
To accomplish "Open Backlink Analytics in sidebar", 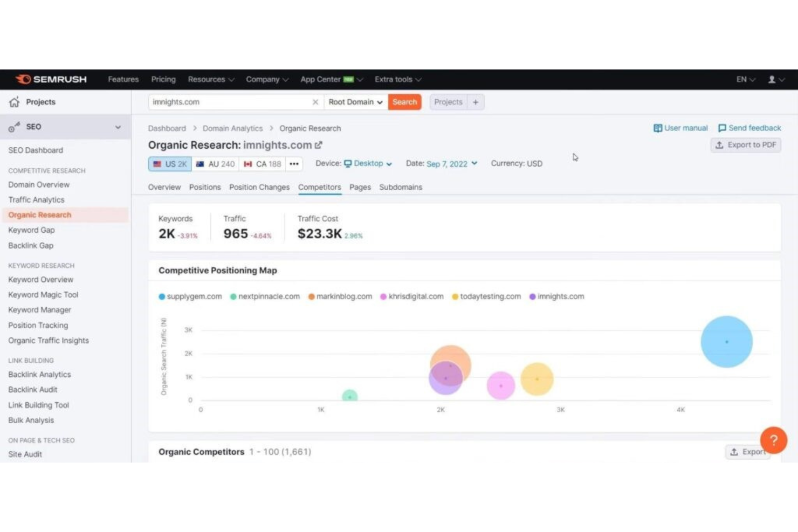I will [39, 375].
